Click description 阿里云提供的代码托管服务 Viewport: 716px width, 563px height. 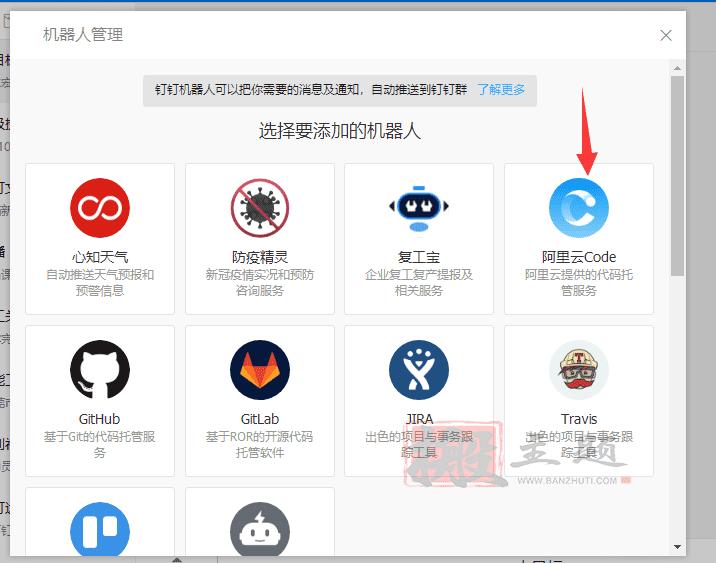(579, 283)
